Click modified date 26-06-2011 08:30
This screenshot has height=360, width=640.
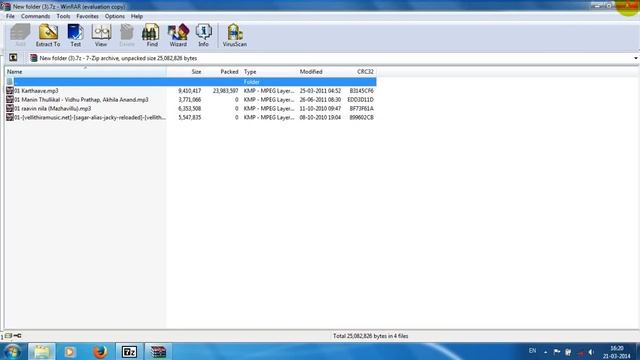coord(320,100)
